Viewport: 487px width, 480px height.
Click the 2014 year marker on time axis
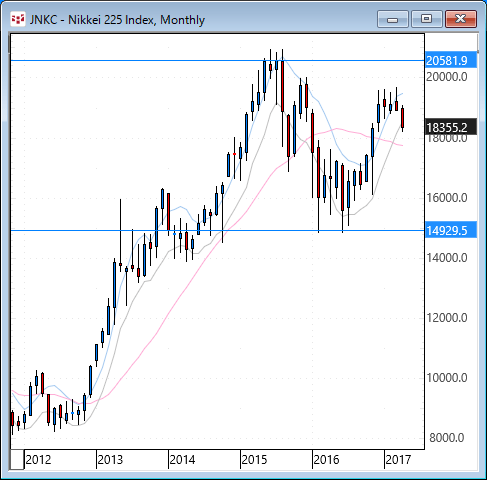click(x=182, y=460)
